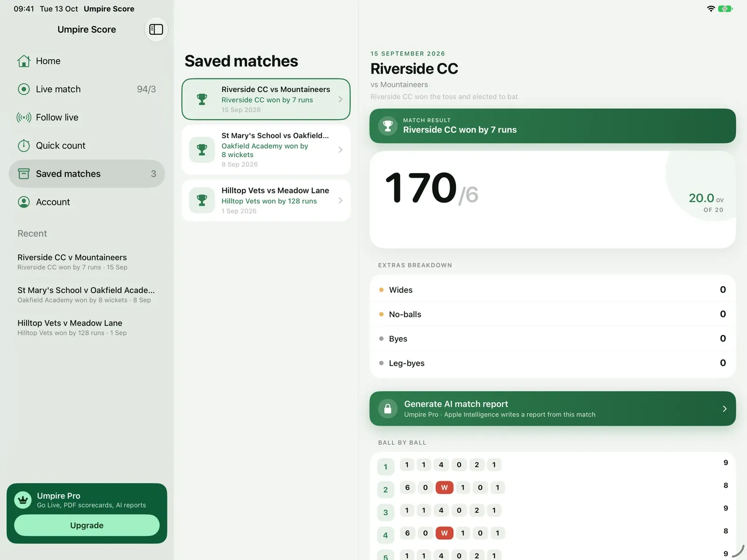Click the Wi-Fi status icon
Screen dimensions: 747x560
[x=711, y=9]
